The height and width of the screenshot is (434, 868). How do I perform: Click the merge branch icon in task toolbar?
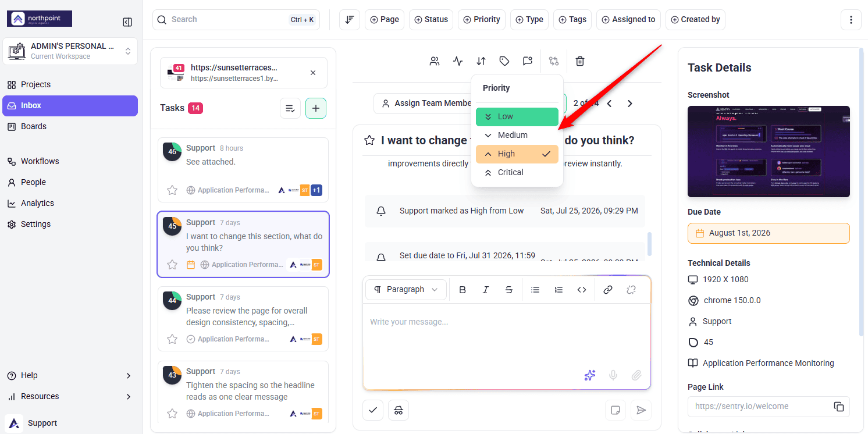(554, 61)
